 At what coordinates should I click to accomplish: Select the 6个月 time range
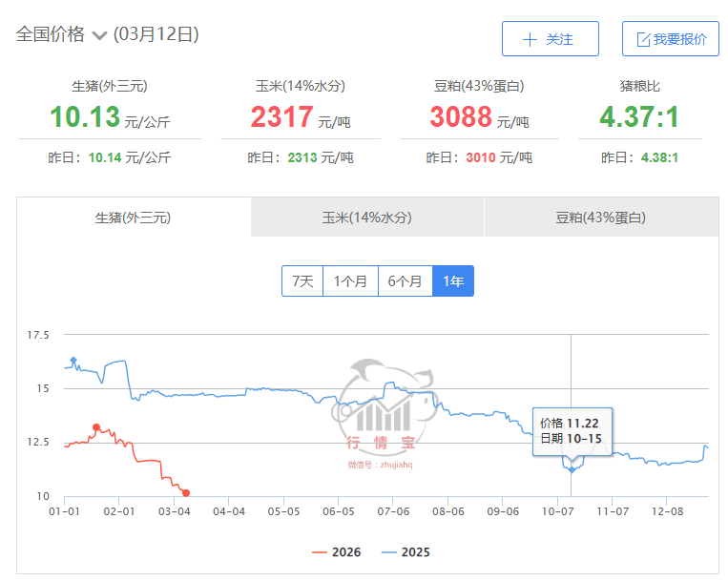click(x=406, y=280)
